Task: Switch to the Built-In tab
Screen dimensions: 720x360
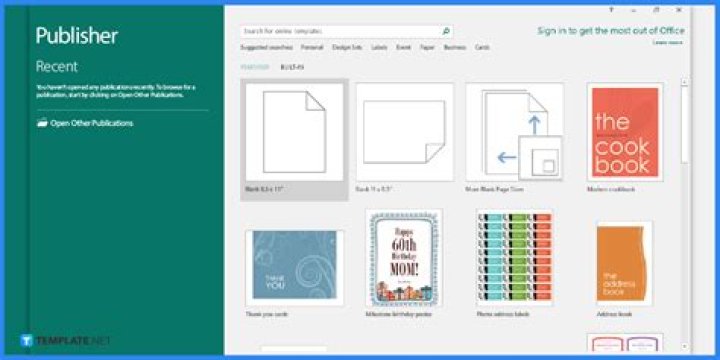Action: click(292, 67)
